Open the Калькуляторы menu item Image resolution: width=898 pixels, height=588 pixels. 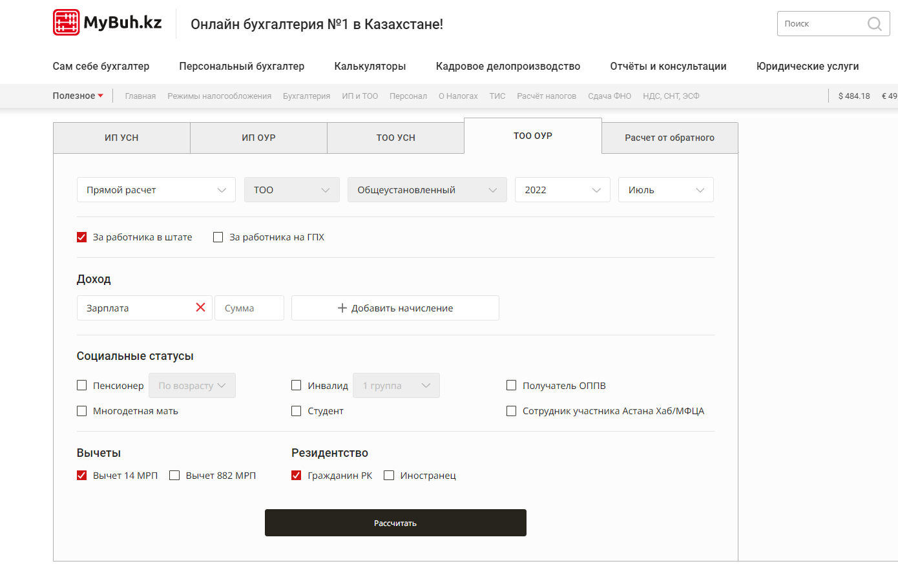(370, 66)
